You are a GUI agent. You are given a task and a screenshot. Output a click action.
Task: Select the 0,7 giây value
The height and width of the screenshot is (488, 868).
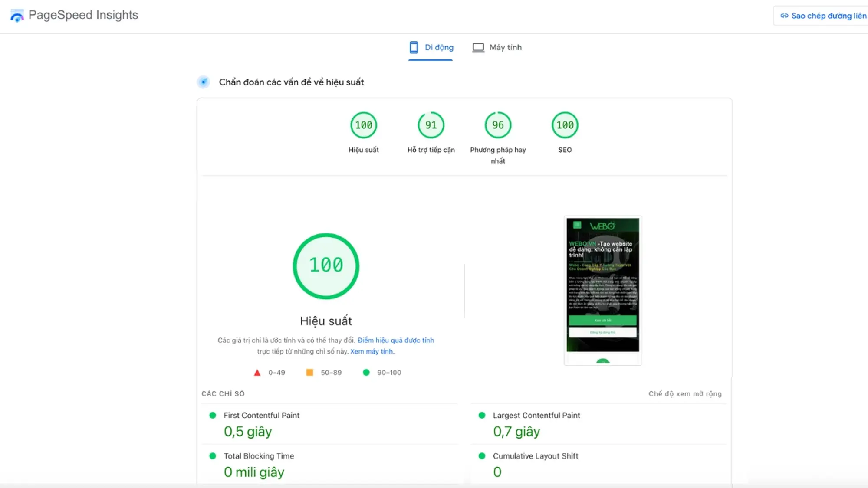pos(516,432)
